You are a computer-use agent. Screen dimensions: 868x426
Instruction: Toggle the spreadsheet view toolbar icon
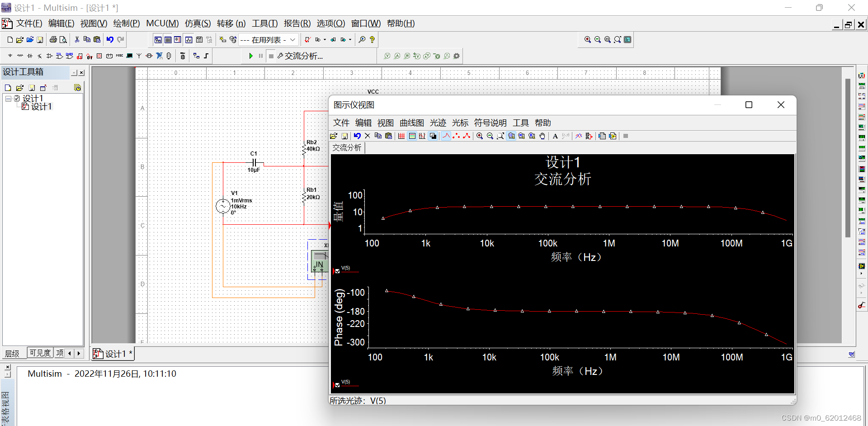(168, 40)
